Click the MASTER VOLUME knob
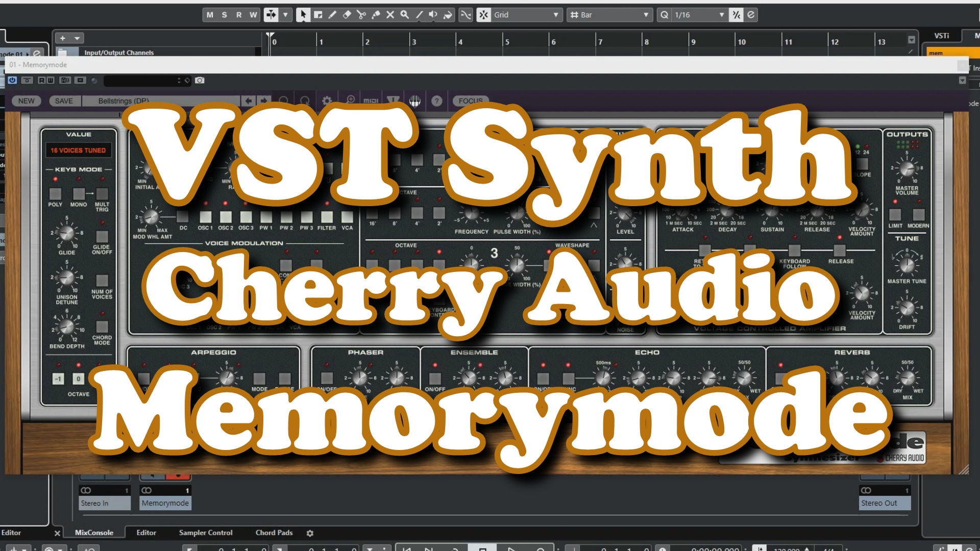The width and height of the screenshot is (980, 551). (x=907, y=169)
